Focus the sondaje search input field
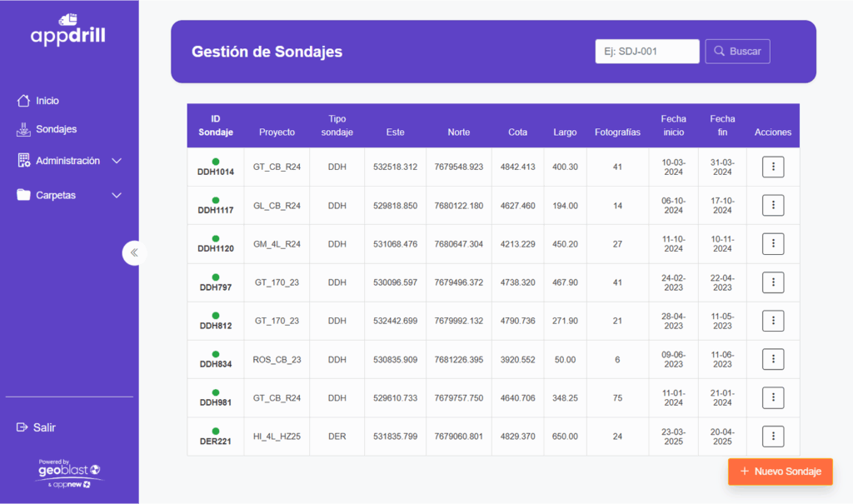The image size is (853, 504). pyautogui.click(x=646, y=51)
